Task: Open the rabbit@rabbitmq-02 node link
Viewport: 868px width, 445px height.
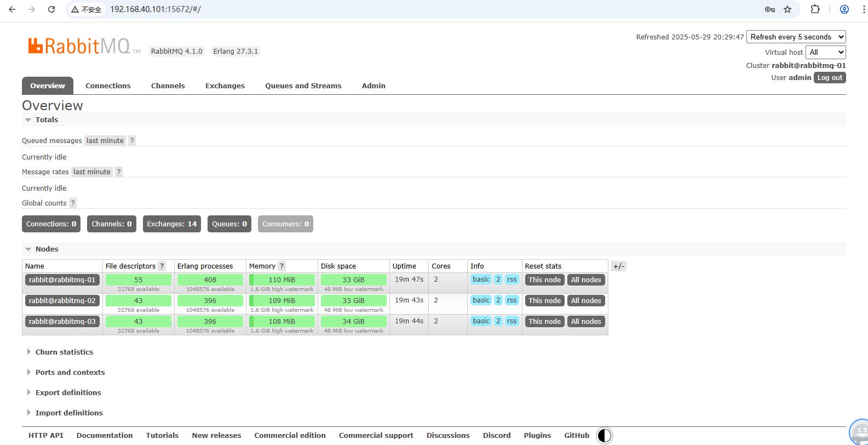Action: point(62,301)
